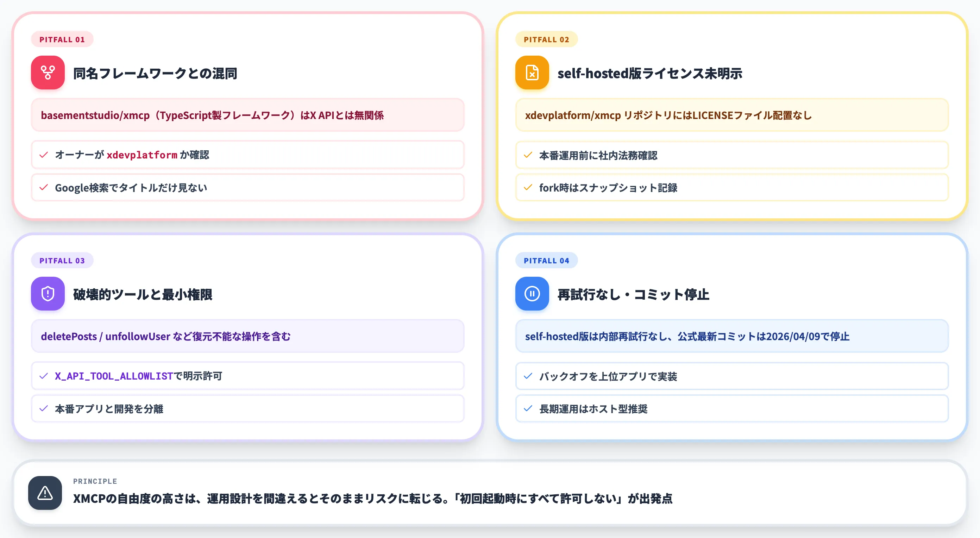Click the PITFALL 01 badge
The image size is (980, 538).
[x=62, y=39]
